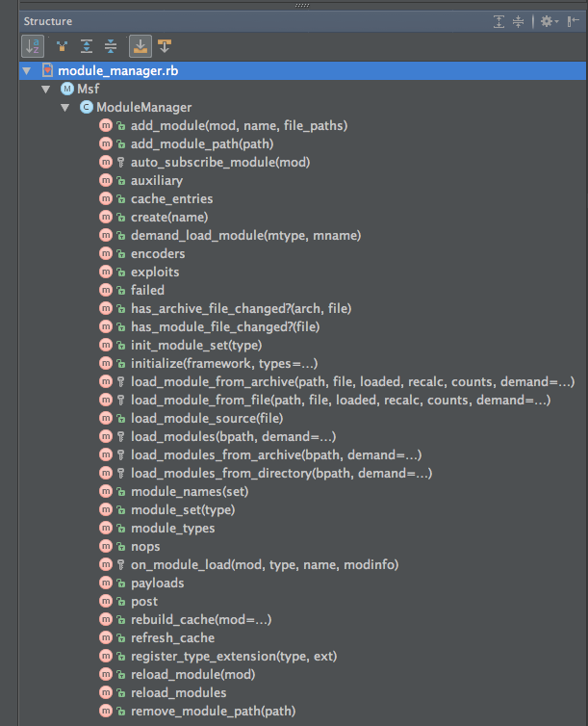Click method icon beside failed
Screen dimensions: 588x726
point(106,290)
